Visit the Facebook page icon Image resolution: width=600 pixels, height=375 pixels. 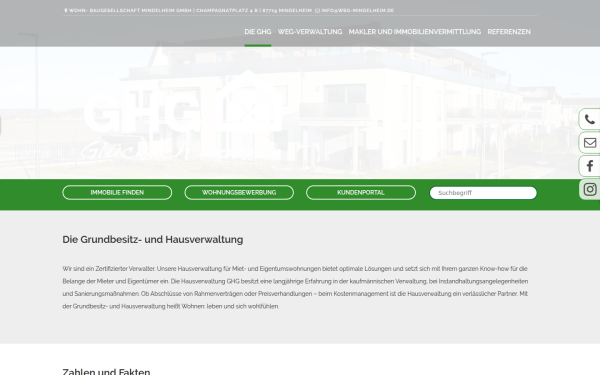pyautogui.click(x=590, y=166)
